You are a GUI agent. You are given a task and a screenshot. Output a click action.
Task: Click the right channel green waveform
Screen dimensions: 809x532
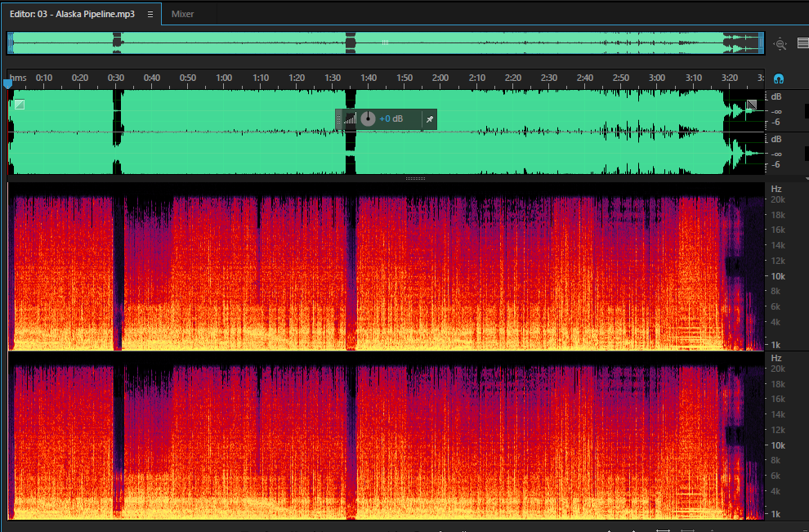pos(386,154)
